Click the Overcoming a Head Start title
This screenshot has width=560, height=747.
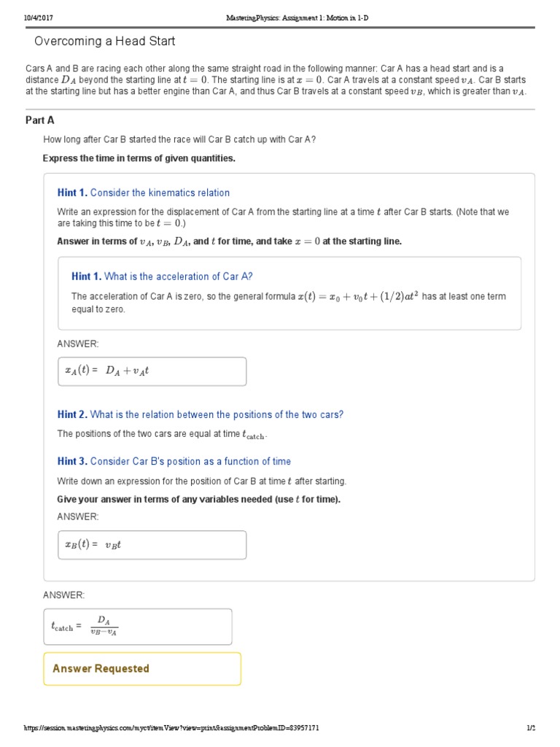click(x=105, y=42)
